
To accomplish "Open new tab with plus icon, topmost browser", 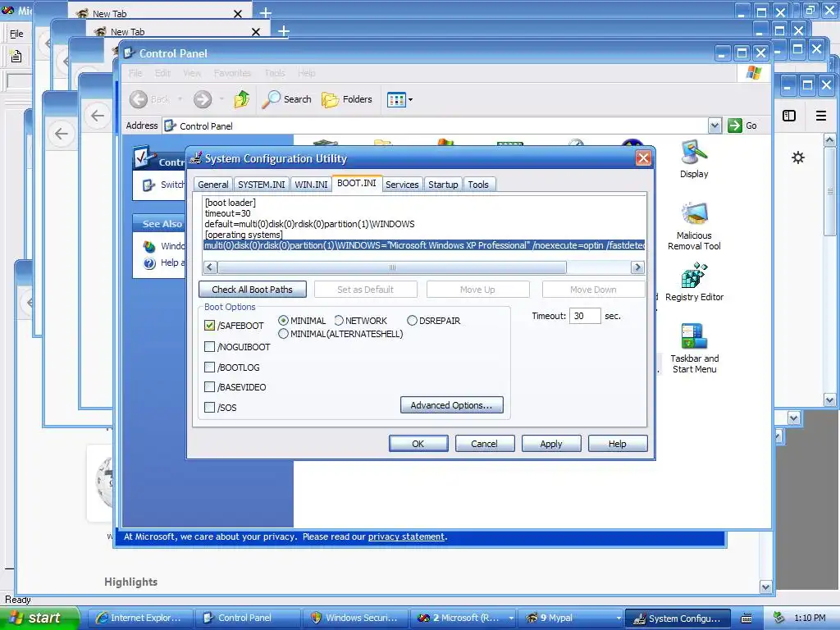I will [x=266, y=13].
